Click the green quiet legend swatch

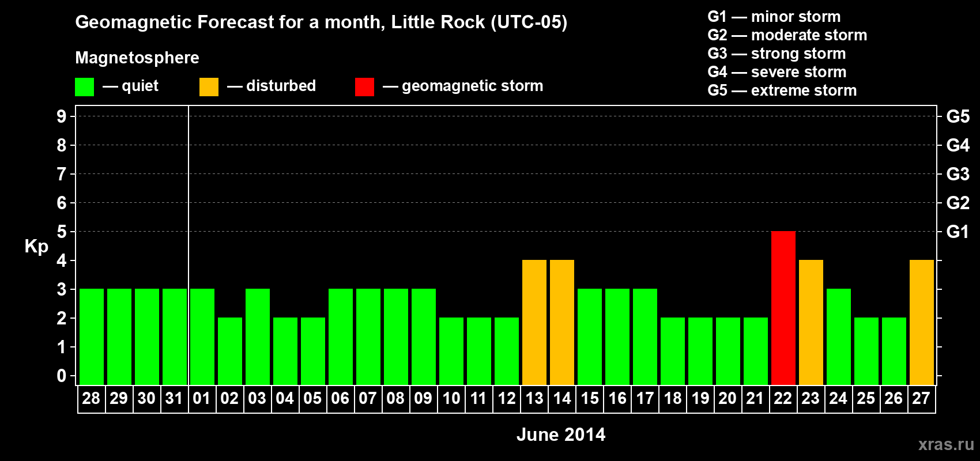click(84, 87)
